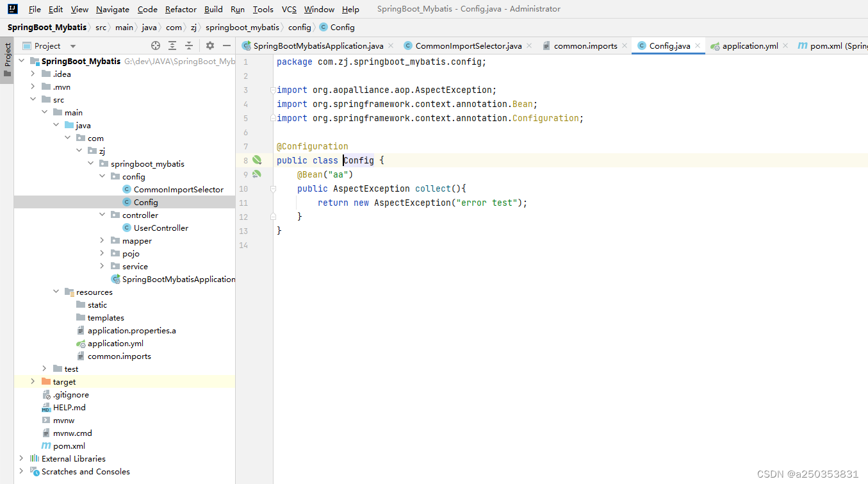Select UserController in project tree
This screenshot has width=868, height=484.
[x=161, y=228]
